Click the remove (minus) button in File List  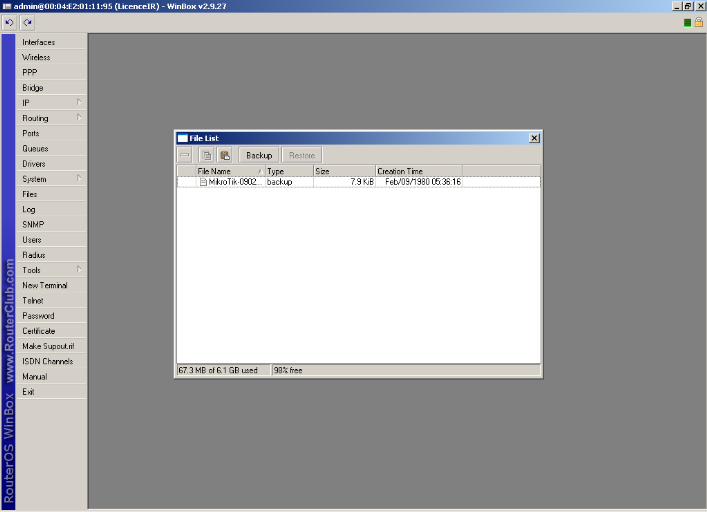tap(185, 155)
